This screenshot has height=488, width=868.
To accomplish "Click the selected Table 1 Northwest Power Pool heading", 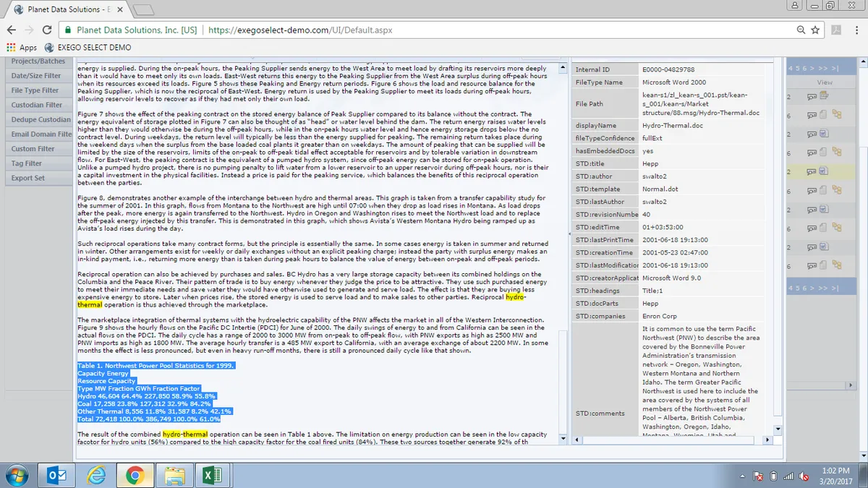I will pyautogui.click(x=156, y=365).
